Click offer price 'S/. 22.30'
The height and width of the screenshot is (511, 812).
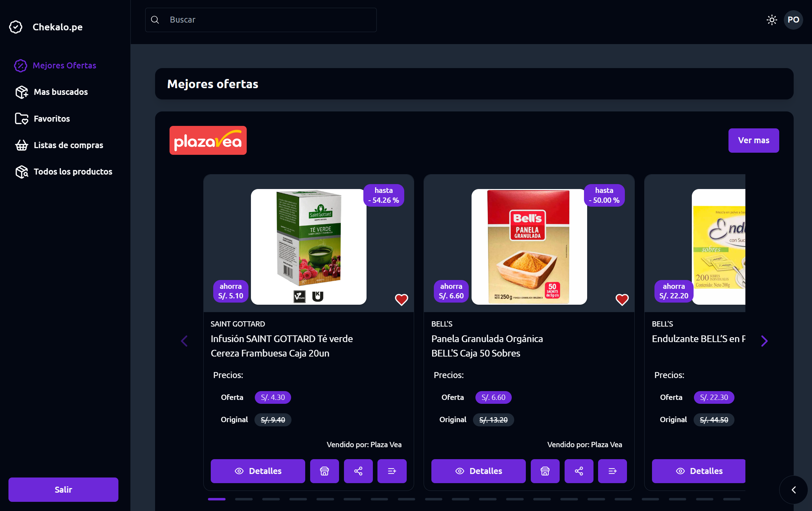(x=714, y=397)
